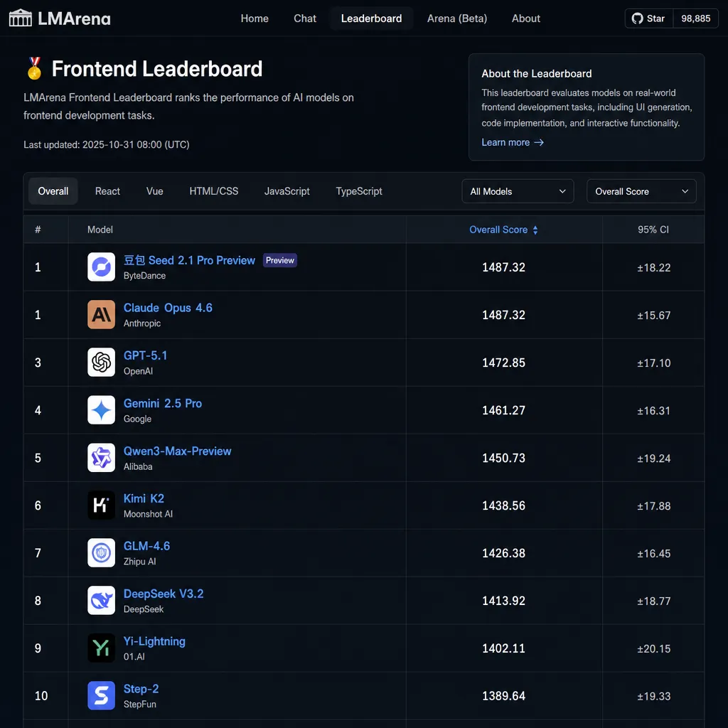
Task: Open the Claude Opus 4.6 model link
Action: [x=168, y=308]
